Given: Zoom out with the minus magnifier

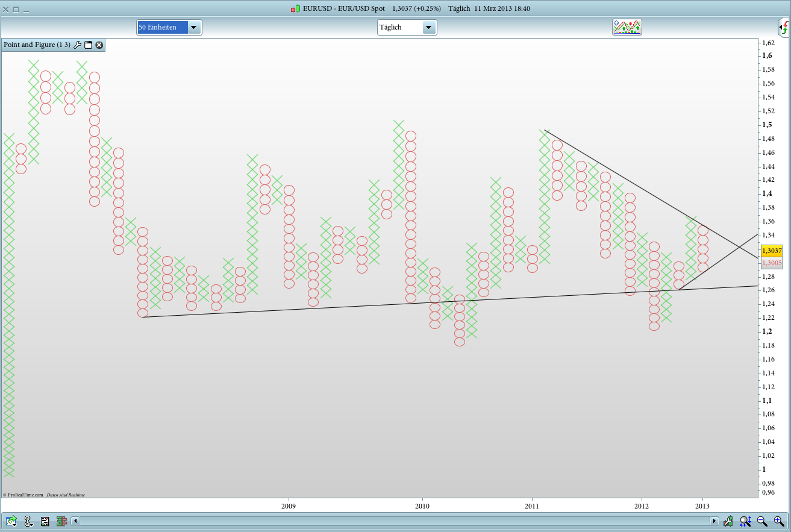Looking at the screenshot, I should pyautogui.click(x=762, y=521).
